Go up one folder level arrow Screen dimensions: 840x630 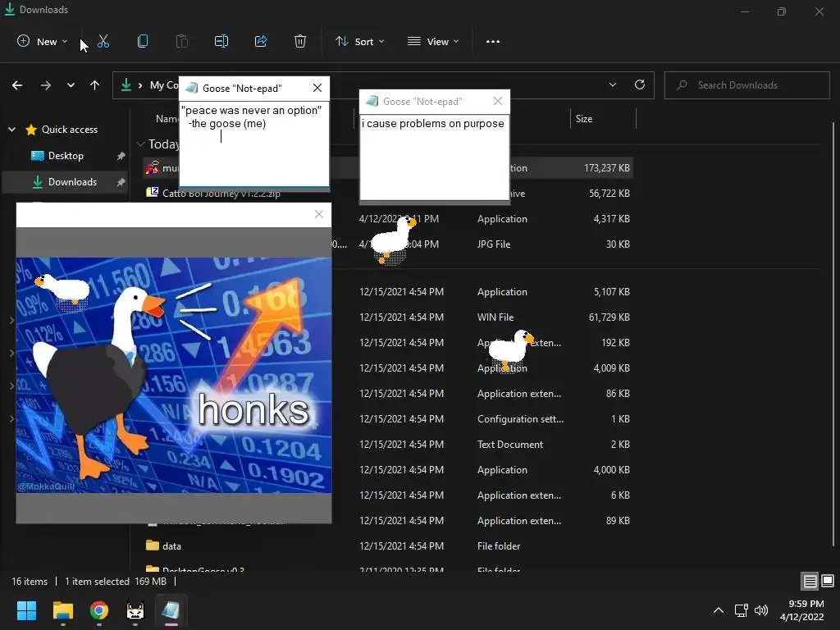point(95,85)
